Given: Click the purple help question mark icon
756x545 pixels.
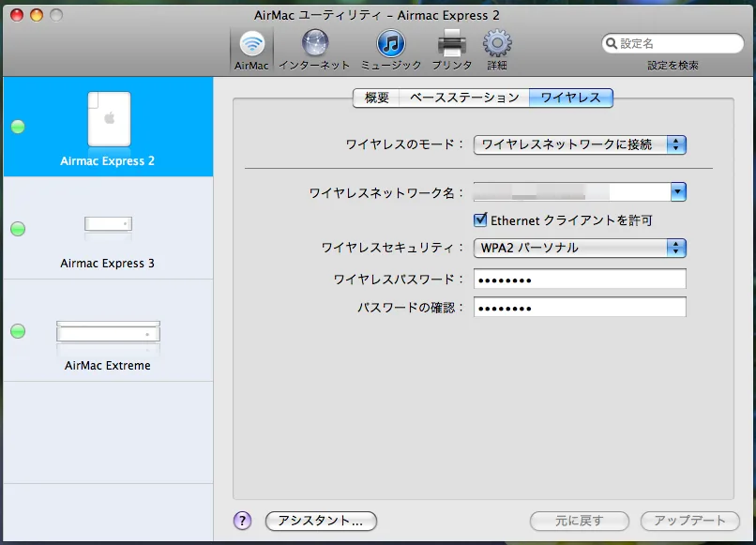Looking at the screenshot, I should [242, 521].
